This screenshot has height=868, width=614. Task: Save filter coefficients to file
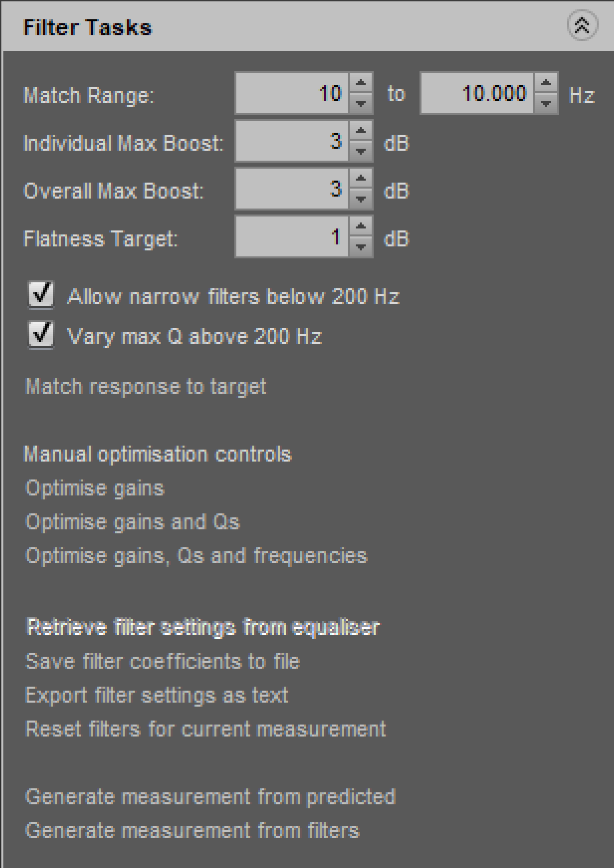tap(162, 661)
